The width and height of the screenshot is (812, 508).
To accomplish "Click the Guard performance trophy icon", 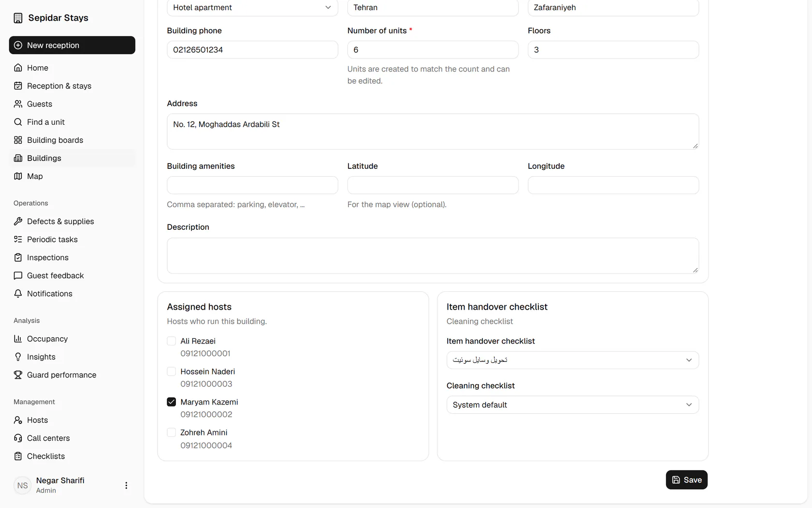I will click(x=18, y=375).
